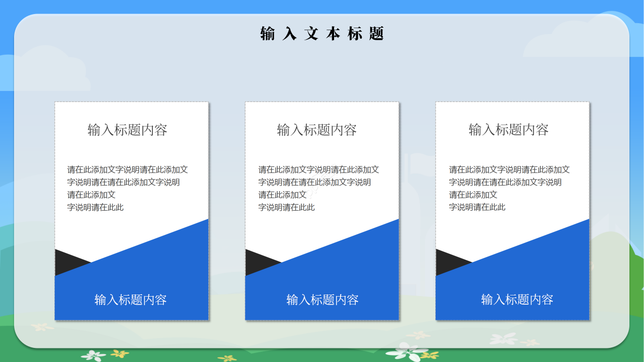This screenshot has width=644, height=362.
Task: Click the body text on the right card
Action: pos(508,188)
